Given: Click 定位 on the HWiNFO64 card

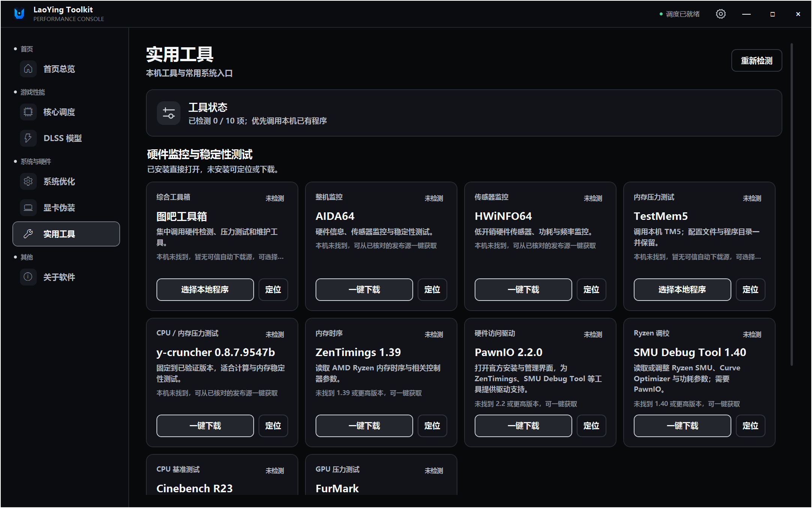Looking at the screenshot, I should coord(591,290).
